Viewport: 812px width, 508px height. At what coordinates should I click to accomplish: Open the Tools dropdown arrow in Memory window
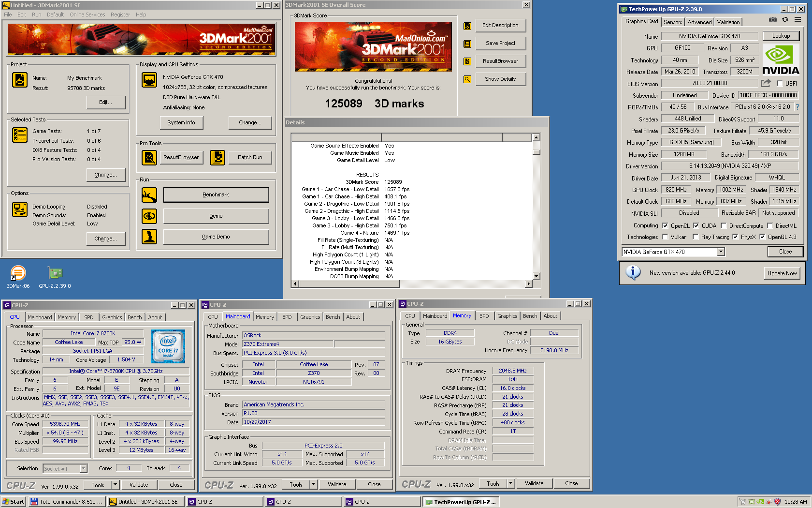click(x=510, y=483)
